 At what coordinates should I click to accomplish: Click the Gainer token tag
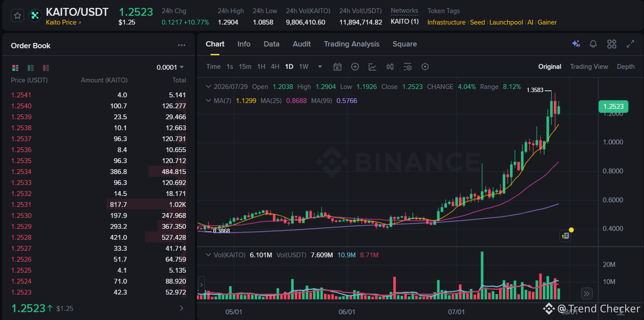tap(547, 22)
